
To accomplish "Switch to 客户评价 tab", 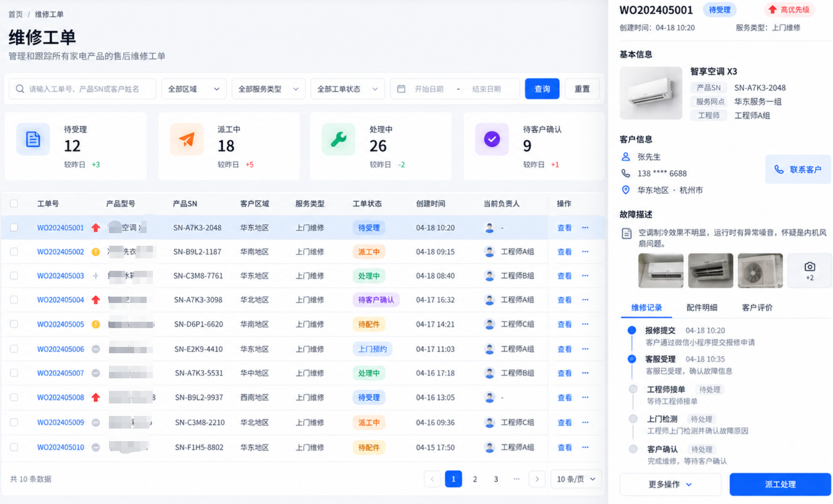I will (757, 307).
